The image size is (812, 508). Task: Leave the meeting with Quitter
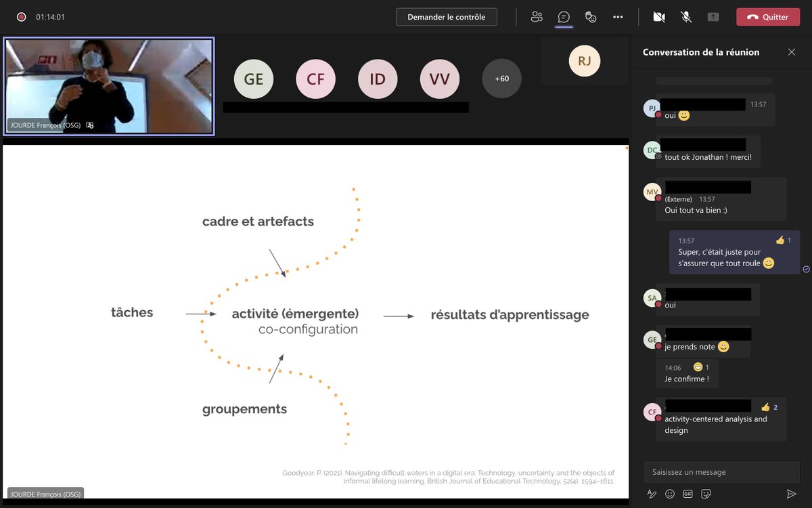(768, 17)
